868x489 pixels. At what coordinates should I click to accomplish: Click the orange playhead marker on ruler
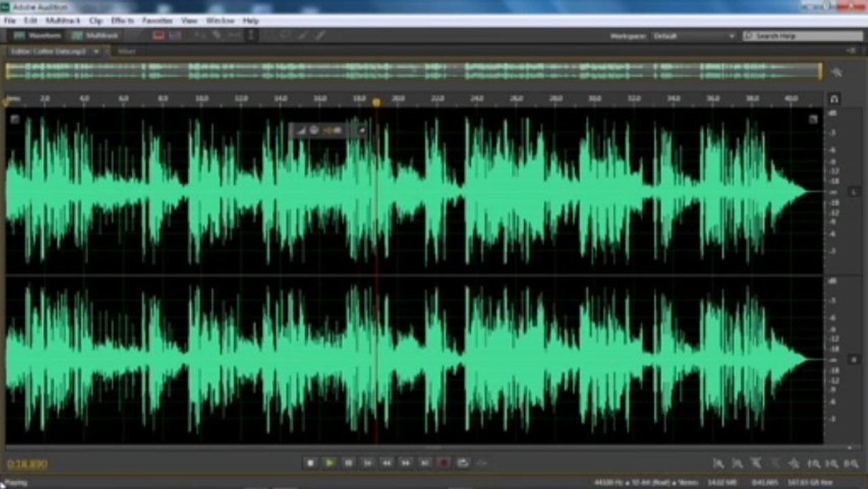click(x=377, y=102)
